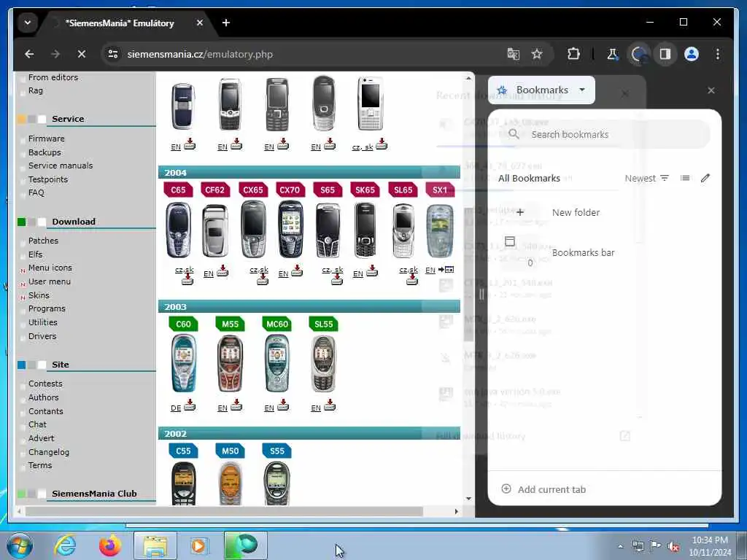Open the taskbar clock and date
The width and height of the screenshot is (747, 560).
[710, 546]
